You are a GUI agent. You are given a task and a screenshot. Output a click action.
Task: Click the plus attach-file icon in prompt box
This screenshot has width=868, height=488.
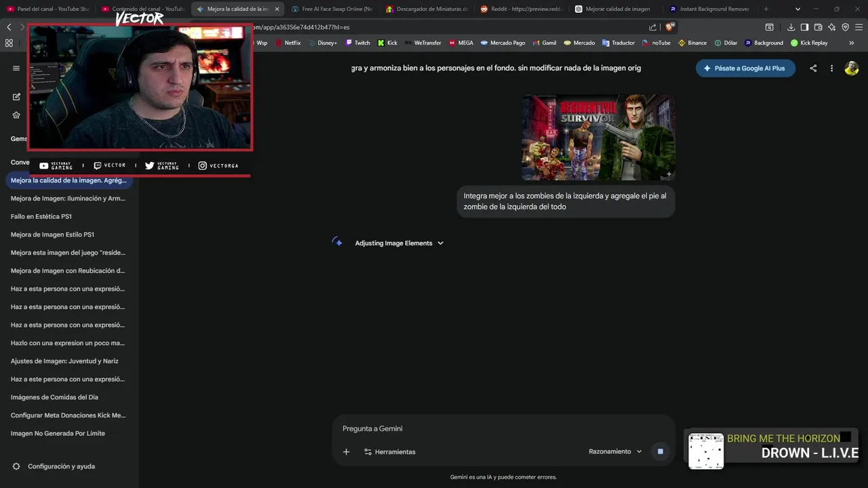(346, 451)
